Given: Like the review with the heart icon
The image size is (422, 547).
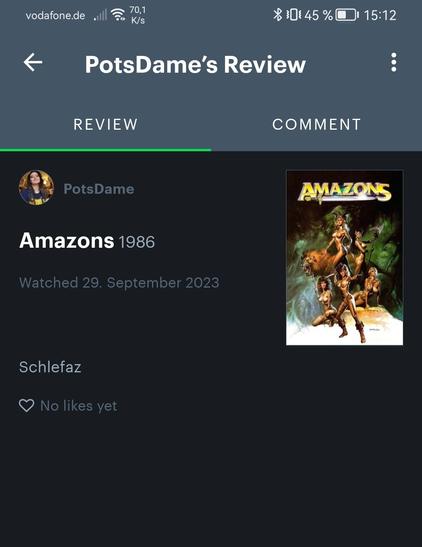Looking at the screenshot, I should tap(26, 405).
